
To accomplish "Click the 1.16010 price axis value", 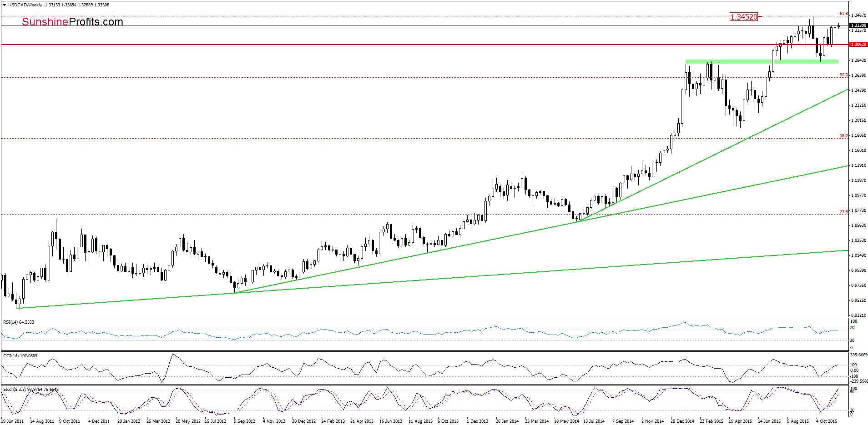I will [x=859, y=150].
